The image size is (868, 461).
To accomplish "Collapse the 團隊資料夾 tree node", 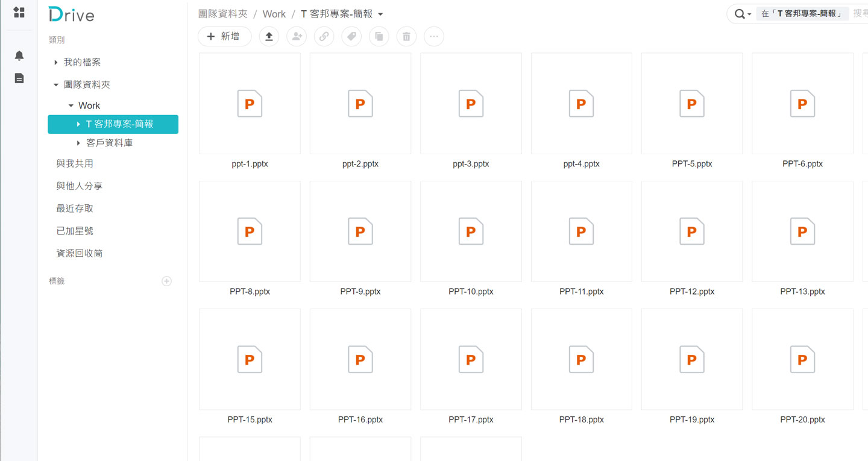I will pyautogui.click(x=56, y=85).
